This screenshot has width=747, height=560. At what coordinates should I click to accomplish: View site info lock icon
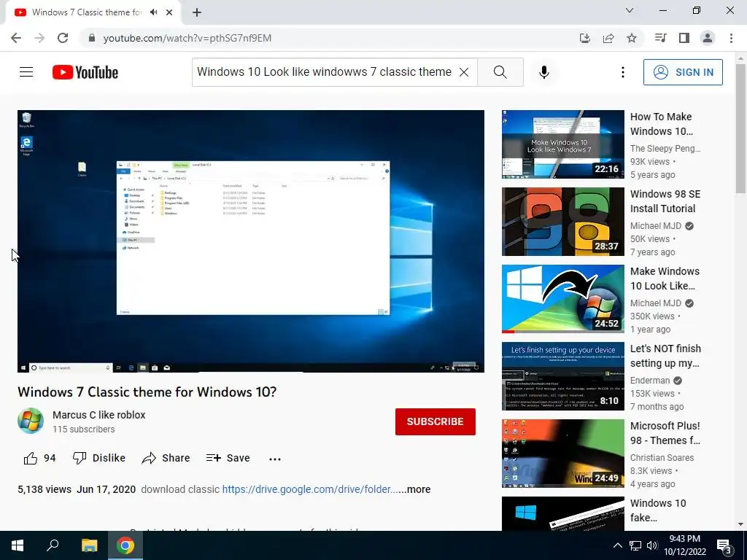click(92, 38)
